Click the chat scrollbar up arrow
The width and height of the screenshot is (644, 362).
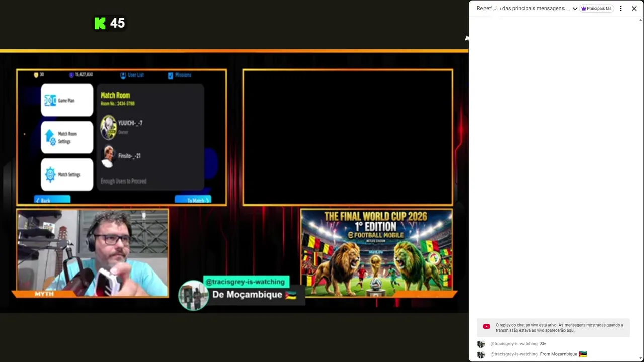point(640,20)
